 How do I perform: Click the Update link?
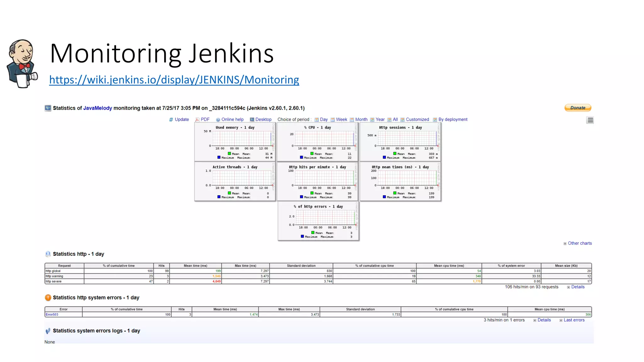[x=182, y=119]
